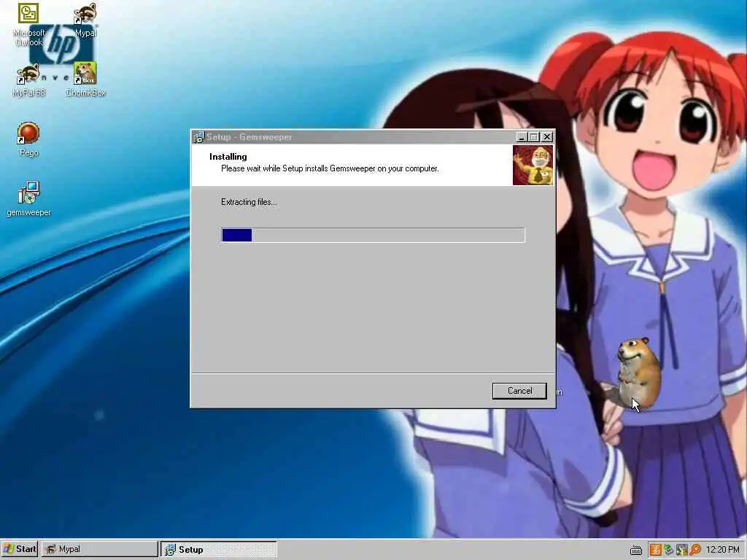
Task: Click the orange tray icon
Action: pos(656,550)
